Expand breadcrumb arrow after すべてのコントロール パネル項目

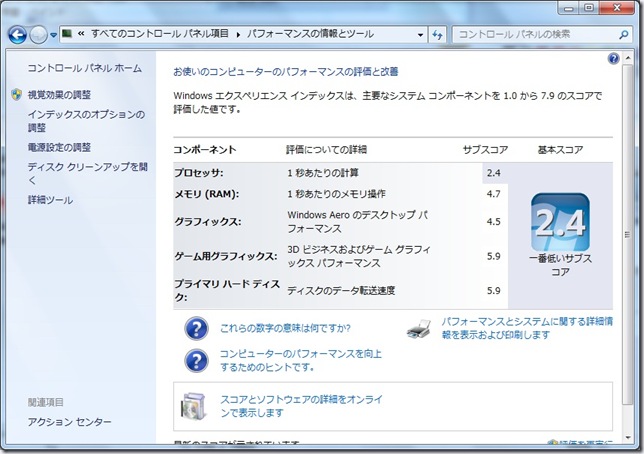(x=238, y=35)
